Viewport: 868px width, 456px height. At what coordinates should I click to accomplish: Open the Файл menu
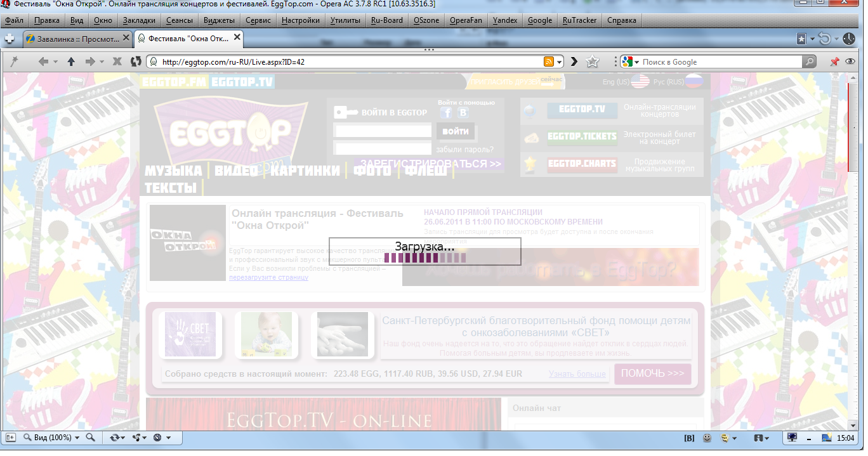[14, 20]
